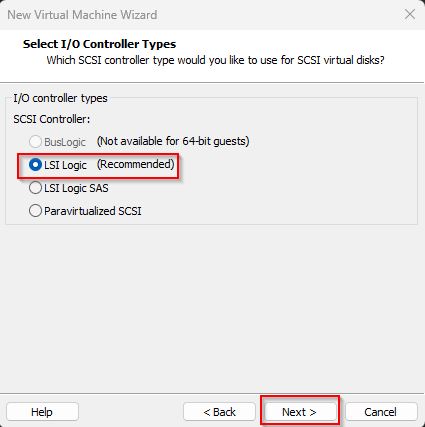
Task: Close the wizard using the X icon
Action: 410,14
